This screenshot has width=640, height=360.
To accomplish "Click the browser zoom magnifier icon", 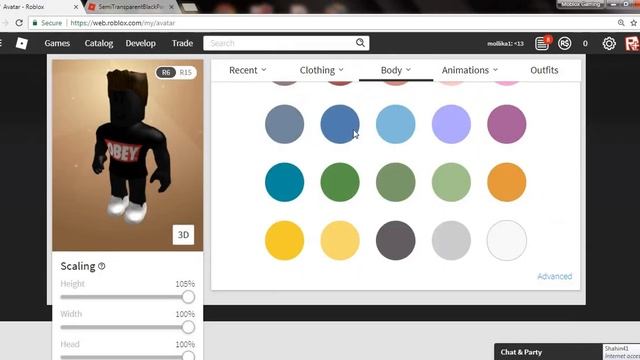I will click(621, 23).
